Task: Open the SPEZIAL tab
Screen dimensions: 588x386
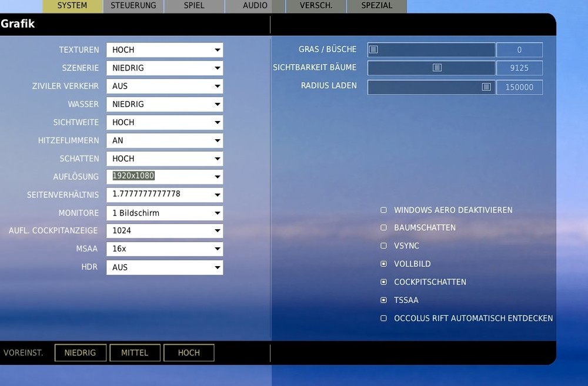Action: (x=377, y=6)
